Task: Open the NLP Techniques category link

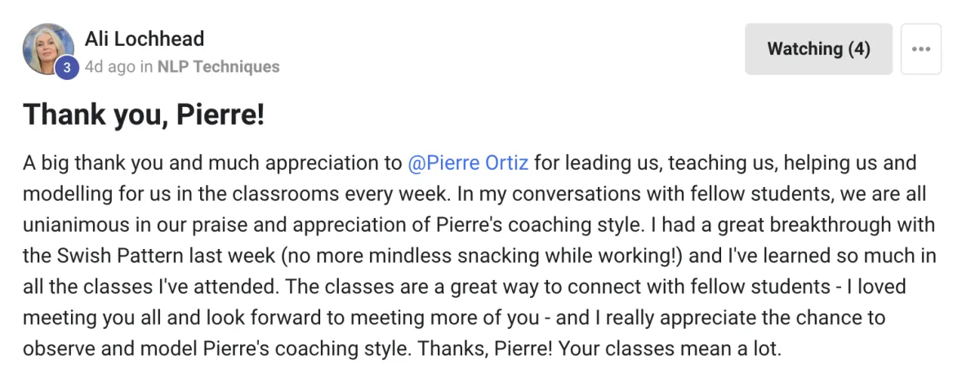Action: click(218, 67)
